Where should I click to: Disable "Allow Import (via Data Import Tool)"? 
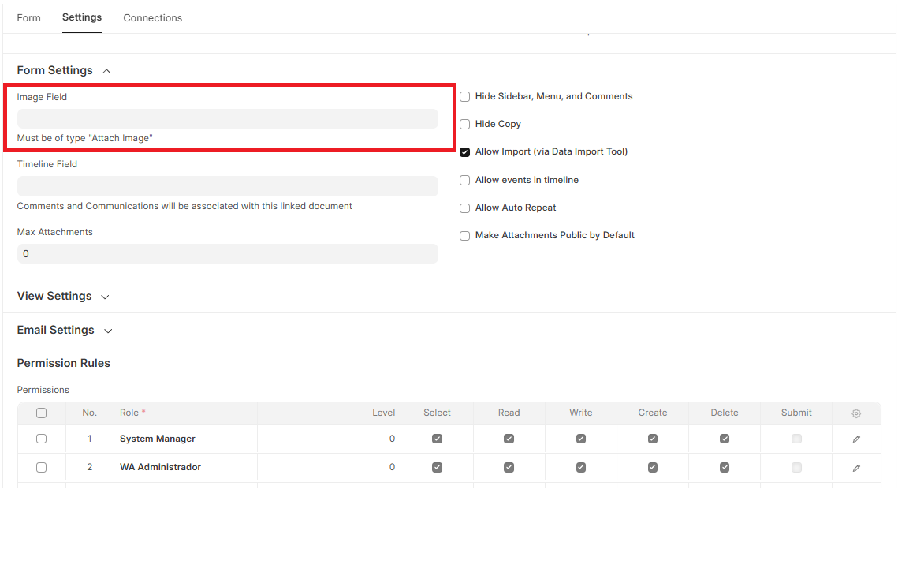pyautogui.click(x=464, y=151)
